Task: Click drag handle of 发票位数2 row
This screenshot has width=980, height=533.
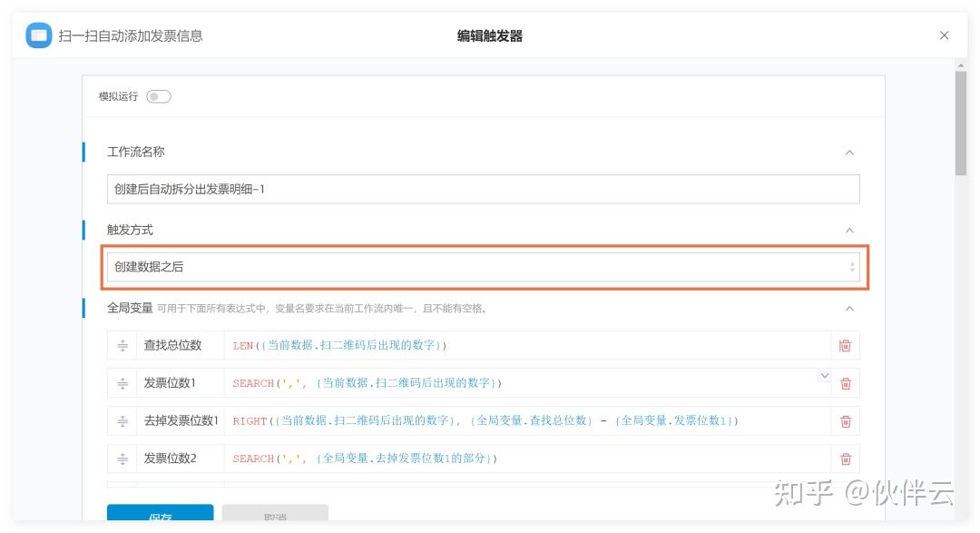Action: pyautogui.click(x=122, y=459)
